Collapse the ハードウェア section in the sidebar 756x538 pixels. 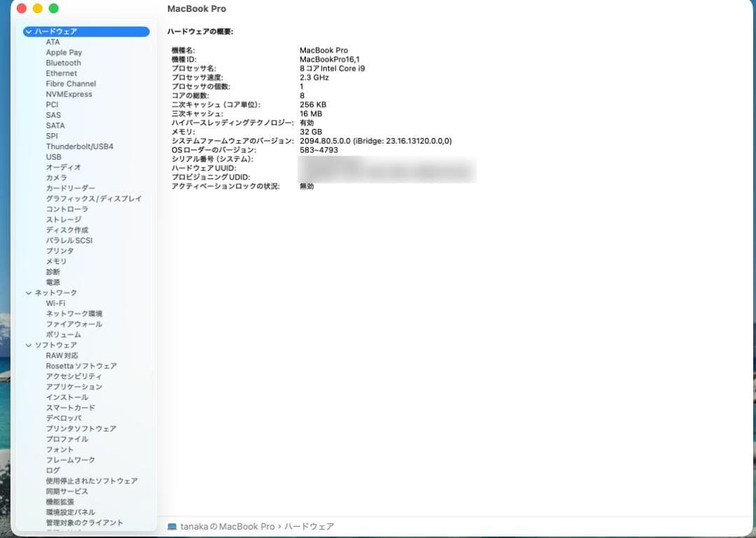click(x=28, y=32)
